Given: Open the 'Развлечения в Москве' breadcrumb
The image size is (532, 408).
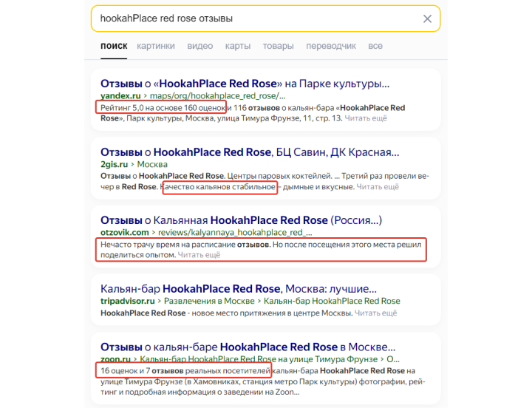Looking at the screenshot, I should point(209,301).
